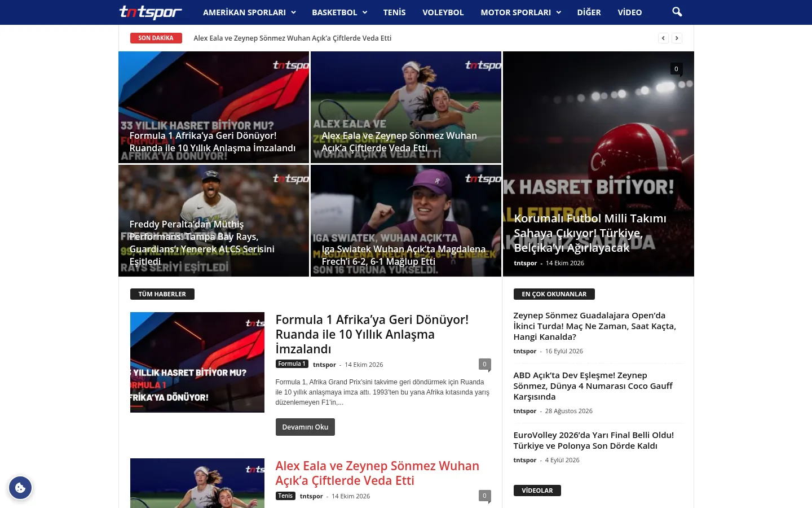Open the Video menu item

coord(629,12)
